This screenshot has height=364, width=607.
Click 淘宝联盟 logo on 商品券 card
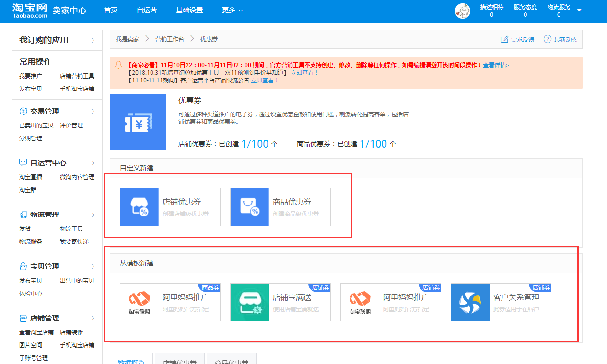[x=139, y=302]
